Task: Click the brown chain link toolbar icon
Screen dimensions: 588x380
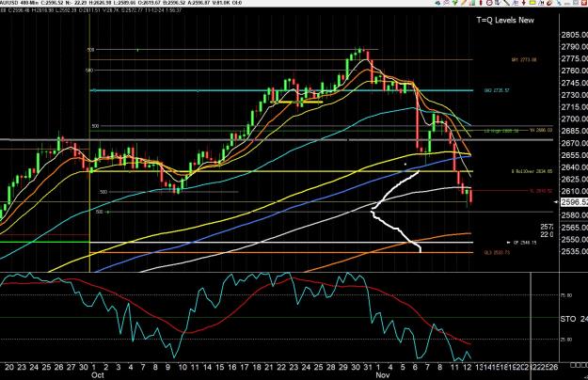Action: [549, 3]
